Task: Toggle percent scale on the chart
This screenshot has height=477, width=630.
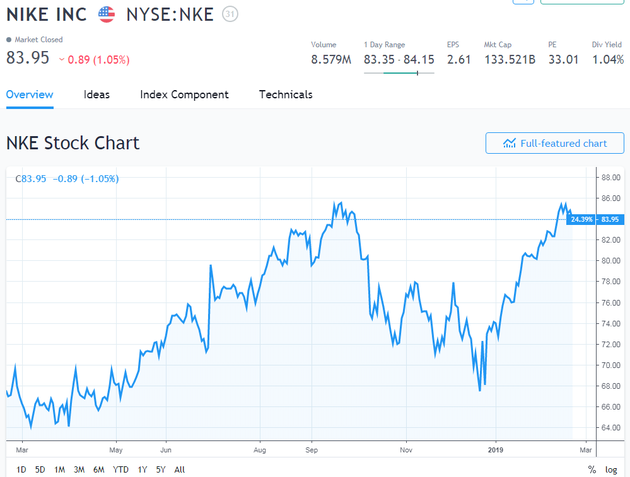Action: 592,469
